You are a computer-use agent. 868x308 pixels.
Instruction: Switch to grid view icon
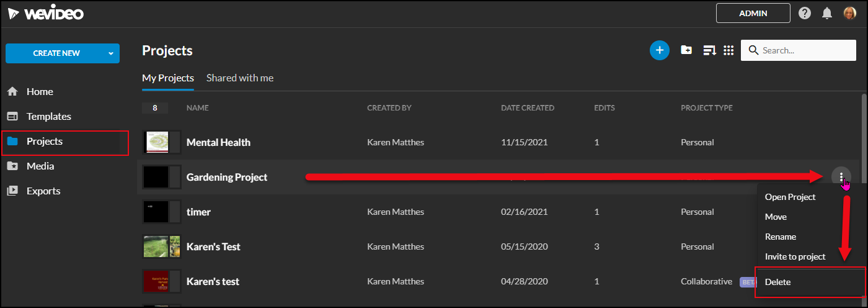click(728, 50)
